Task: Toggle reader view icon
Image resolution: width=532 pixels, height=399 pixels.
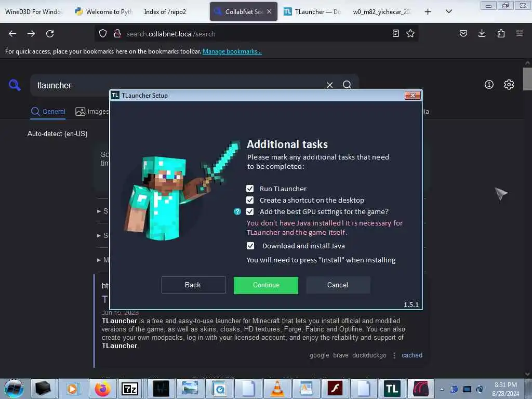Action: click(395, 34)
